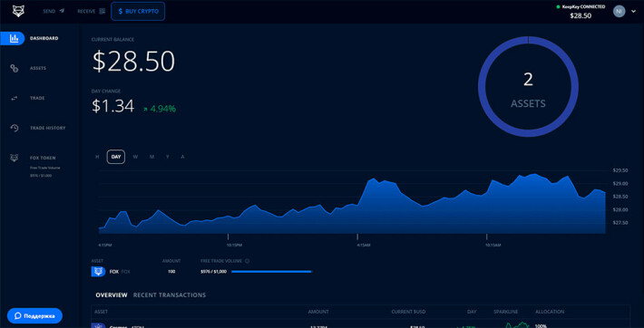
Task: Select the Dashboard chart icon in sidebar
Action: tap(14, 38)
